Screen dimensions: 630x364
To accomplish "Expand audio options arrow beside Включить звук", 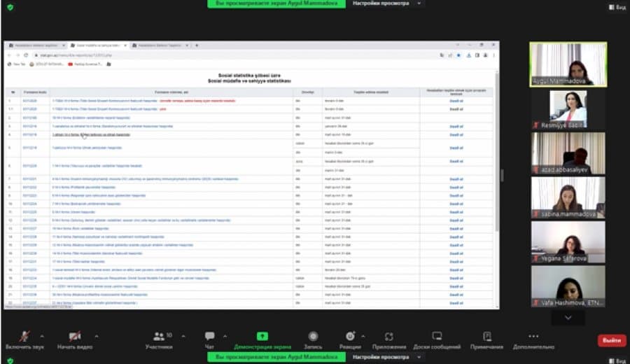I will coord(42,336).
